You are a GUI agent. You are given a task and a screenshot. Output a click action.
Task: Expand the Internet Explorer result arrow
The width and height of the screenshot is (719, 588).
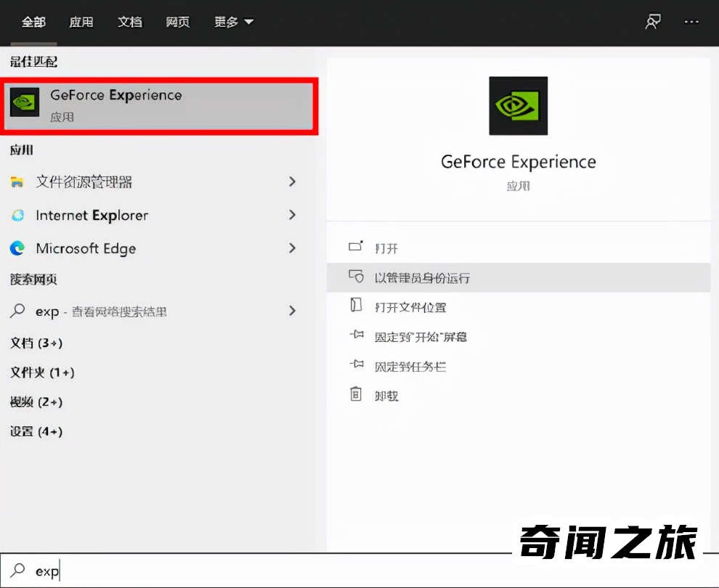click(292, 215)
